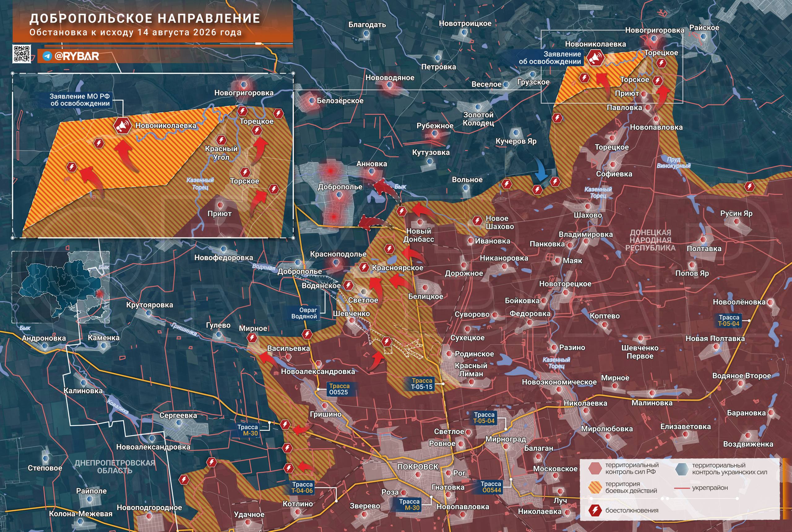Click the settlement marker at Доброполье city
The height and width of the screenshot is (532, 792).
coord(339,196)
